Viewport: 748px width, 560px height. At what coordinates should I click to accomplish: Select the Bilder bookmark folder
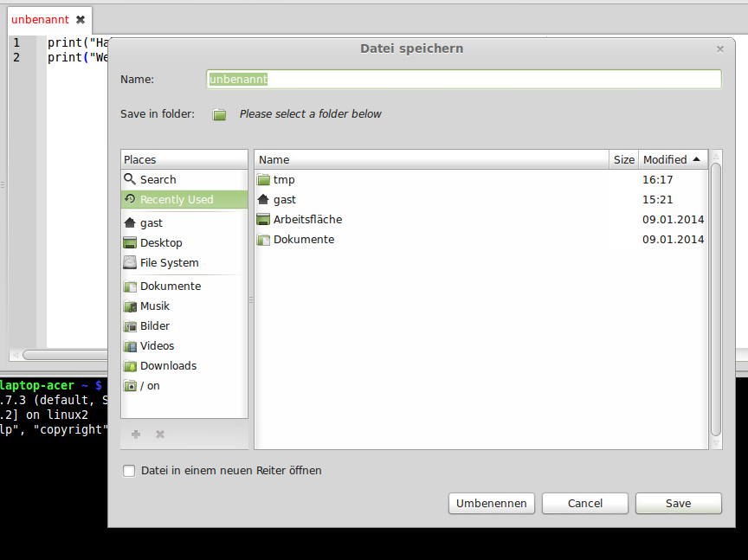[x=154, y=325]
